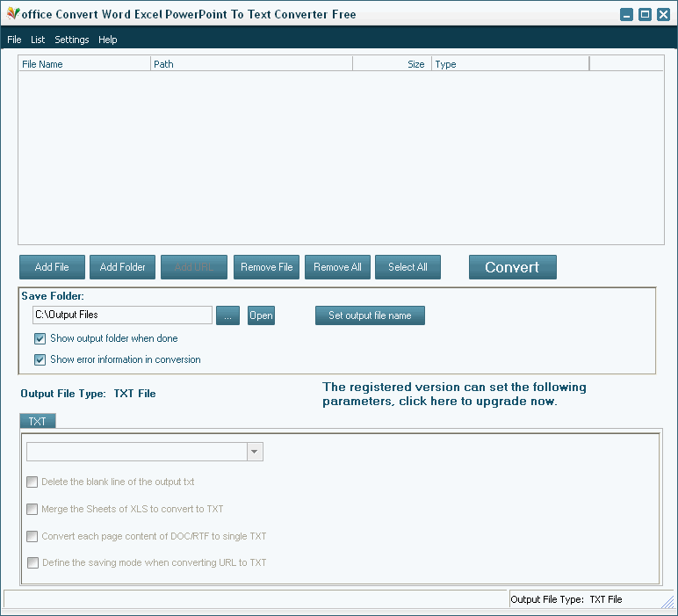Image resolution: width=678 pixels, height=616 pixels.
Task: Open the File menu
Action: 14,40
